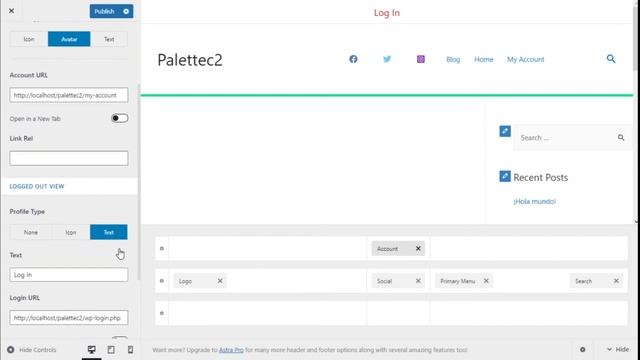Open the Blog menu item
640x360 pixels.
pos(453,60)
